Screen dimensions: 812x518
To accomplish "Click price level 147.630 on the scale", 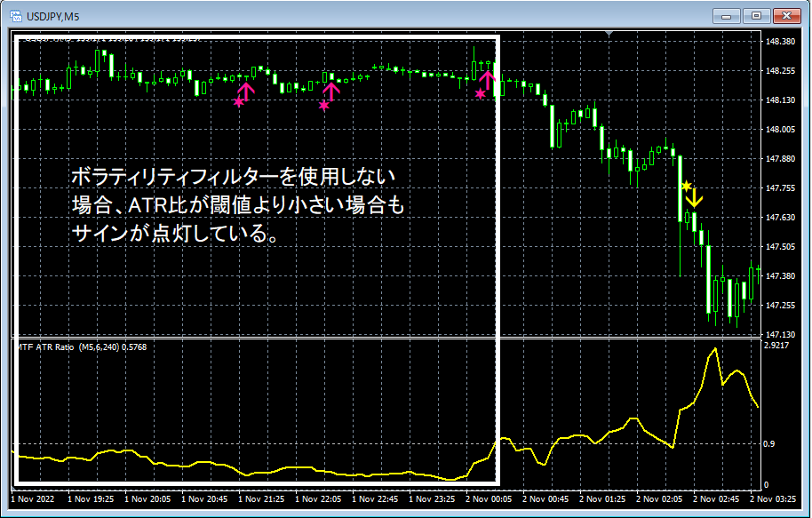I will tap(780, 217).
